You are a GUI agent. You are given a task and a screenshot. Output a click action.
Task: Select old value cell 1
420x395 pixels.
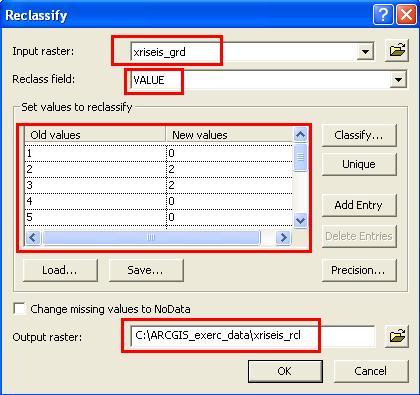pyautogui.click(x=96, y=153)
